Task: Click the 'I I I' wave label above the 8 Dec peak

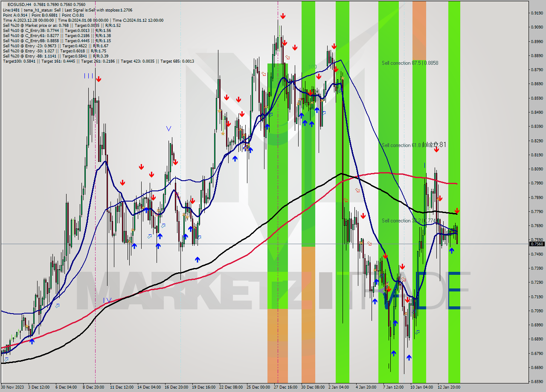Action: [x=89, y=76]
